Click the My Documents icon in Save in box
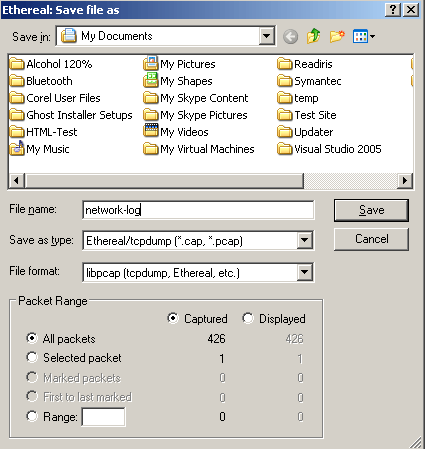This screenshot has height=449, width=425. tap(69, 36)
